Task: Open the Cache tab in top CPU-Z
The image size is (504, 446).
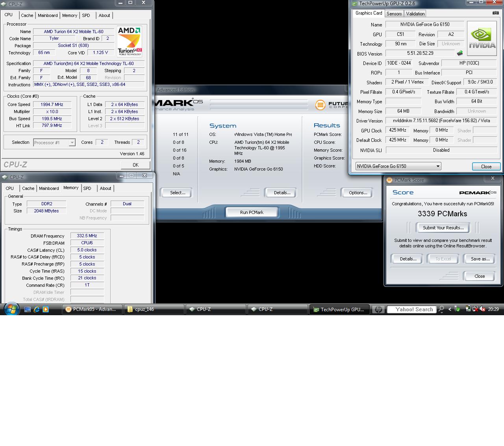Action: click(27, 15)
